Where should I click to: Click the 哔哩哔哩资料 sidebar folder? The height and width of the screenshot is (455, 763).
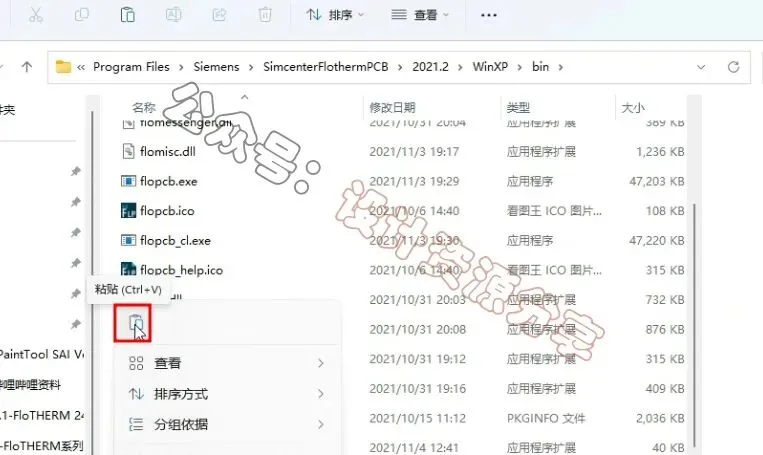tap(31, 385)
